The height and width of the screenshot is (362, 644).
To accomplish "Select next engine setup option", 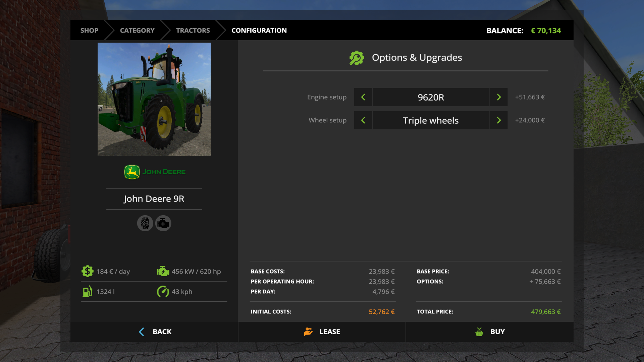I will coord(499,97).
